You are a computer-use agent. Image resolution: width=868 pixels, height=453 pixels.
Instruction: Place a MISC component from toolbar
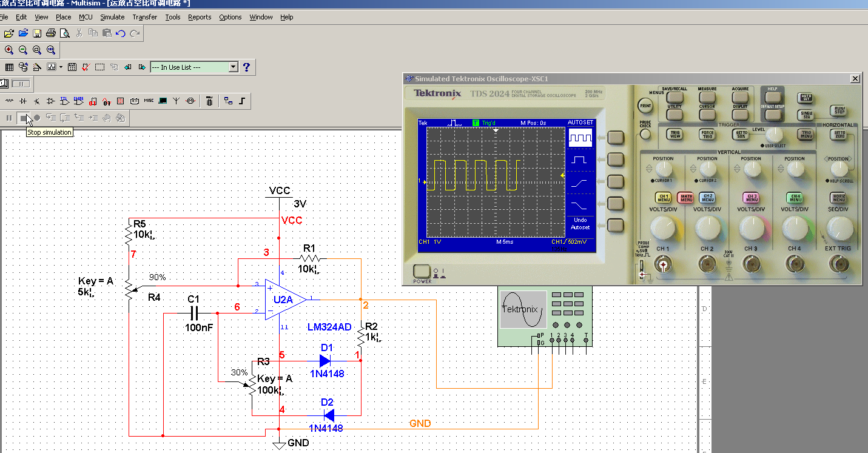click(x=149, y=101)
